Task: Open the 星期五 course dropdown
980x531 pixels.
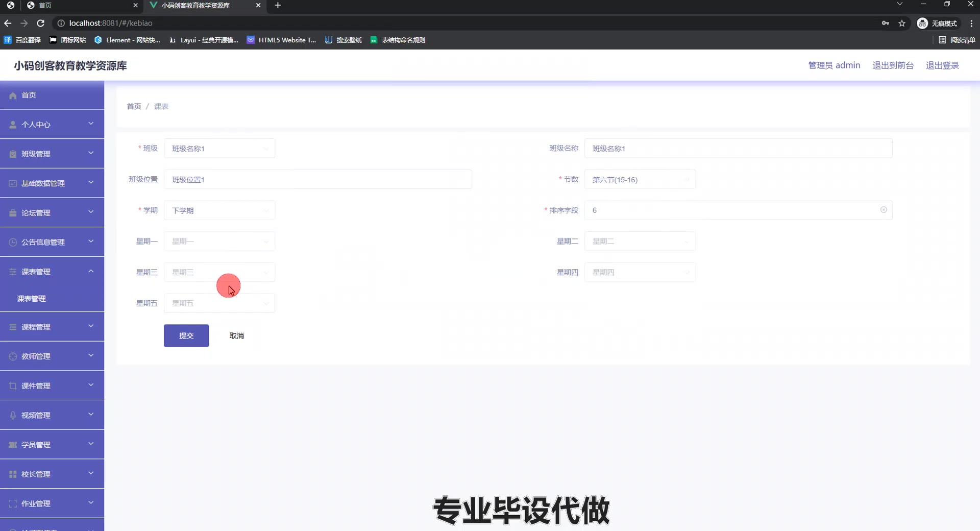Action: tap(219, 303)
